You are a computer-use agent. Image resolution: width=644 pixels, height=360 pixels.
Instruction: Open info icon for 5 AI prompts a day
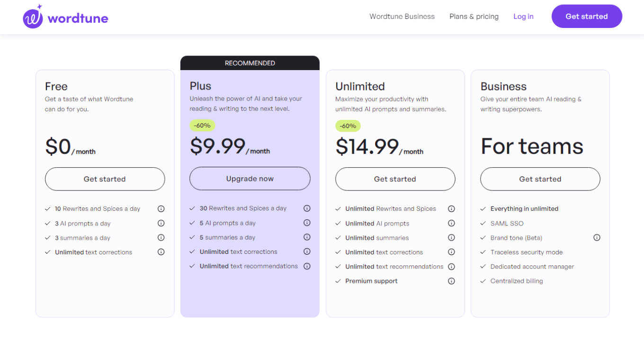click(307, 223)
